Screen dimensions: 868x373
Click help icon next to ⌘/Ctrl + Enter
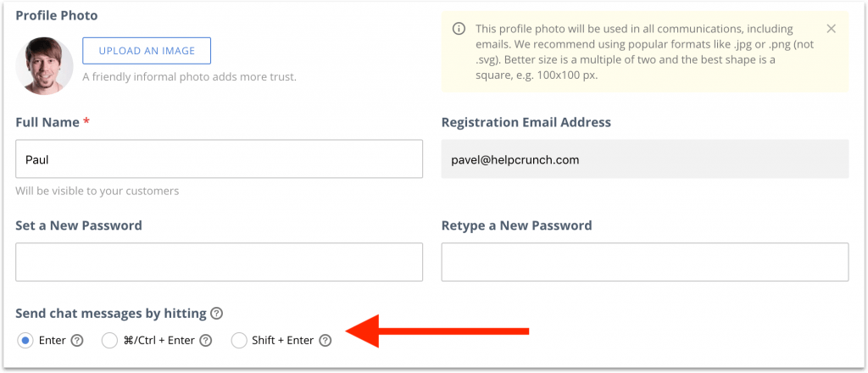tap(206, 340)
